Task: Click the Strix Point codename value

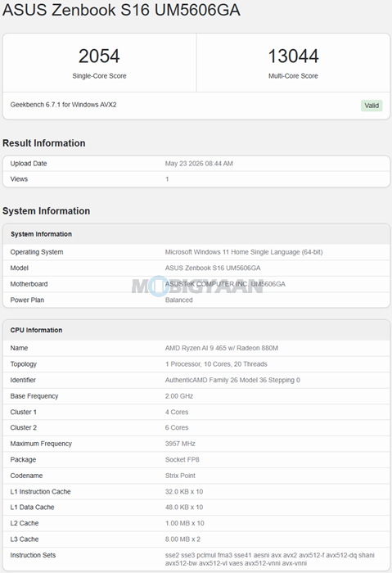Action: [x=180, y=476]
